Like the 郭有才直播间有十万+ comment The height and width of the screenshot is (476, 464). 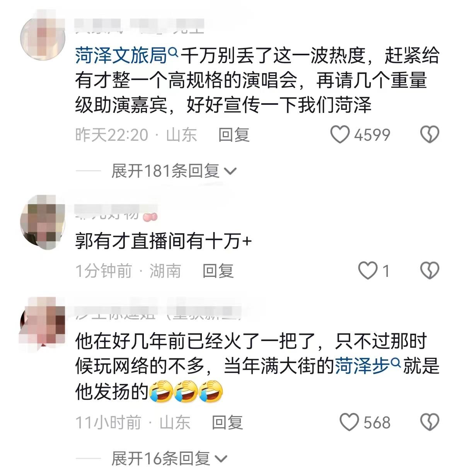[368, 270]
